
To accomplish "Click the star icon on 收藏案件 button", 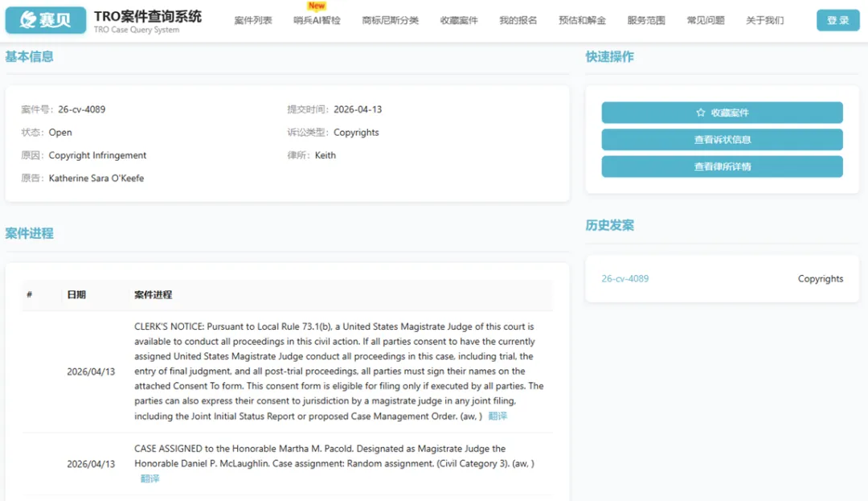I will tap(700, 113).
